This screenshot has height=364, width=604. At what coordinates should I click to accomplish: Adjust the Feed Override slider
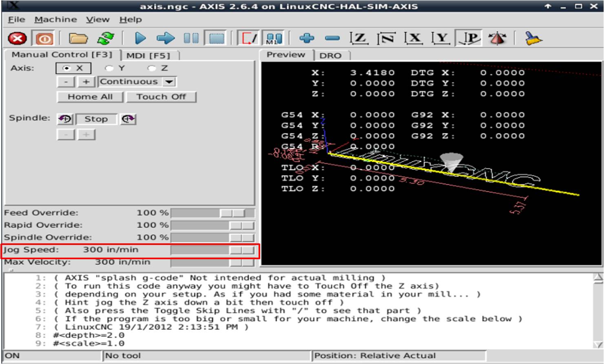coord(213,213)
